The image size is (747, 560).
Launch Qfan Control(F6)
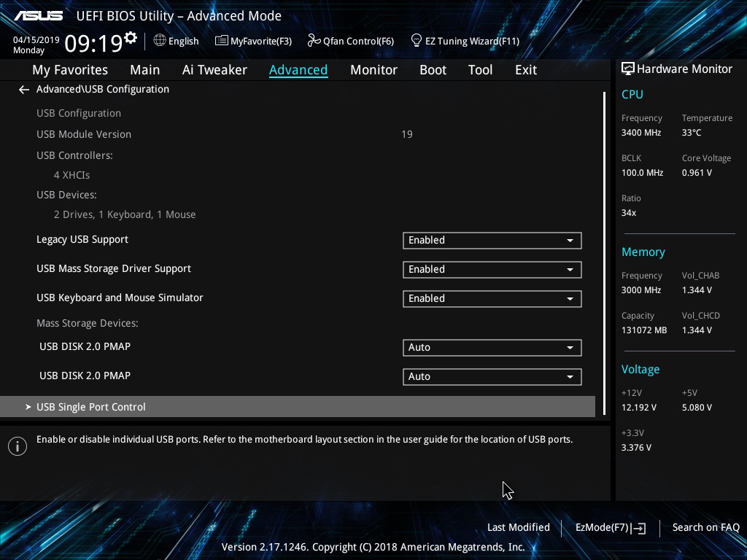pos(358,42)
